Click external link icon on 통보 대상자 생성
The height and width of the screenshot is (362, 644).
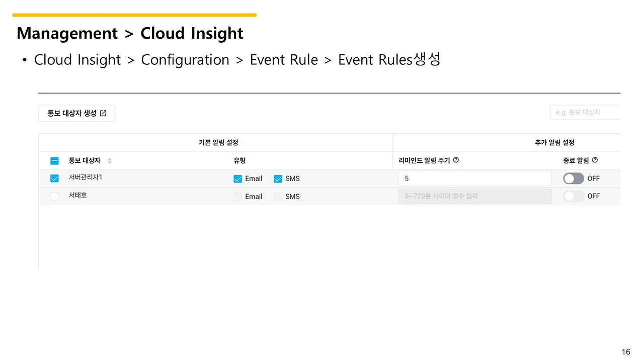coord(103,113)
